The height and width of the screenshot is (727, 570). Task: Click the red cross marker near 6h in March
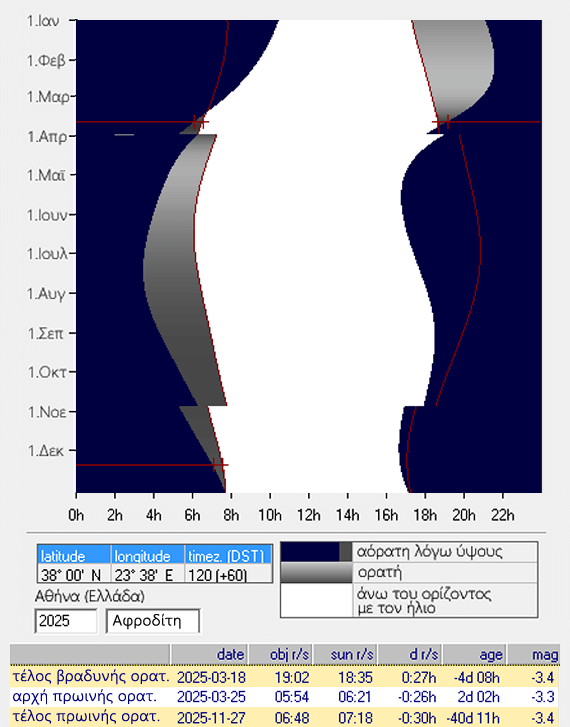click(200, 122)
